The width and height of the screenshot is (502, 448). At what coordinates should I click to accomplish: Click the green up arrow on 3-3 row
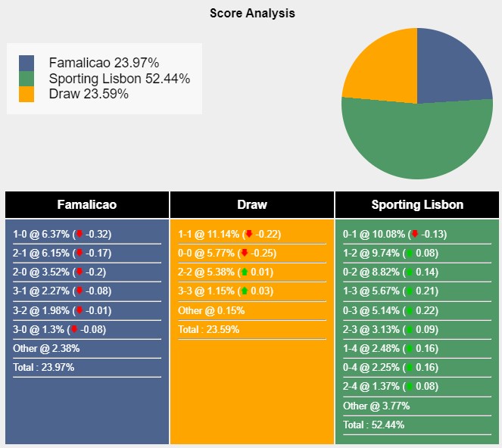click(245, 291)
